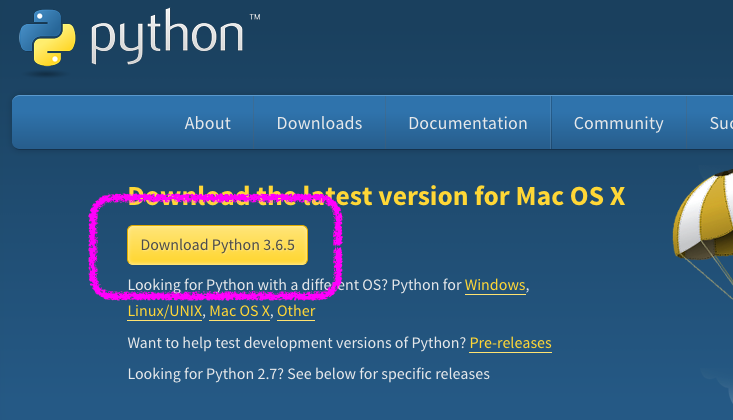
Task: Click 'Looking for Python with a different OS?' text
Action: click(x=258, y=285)
